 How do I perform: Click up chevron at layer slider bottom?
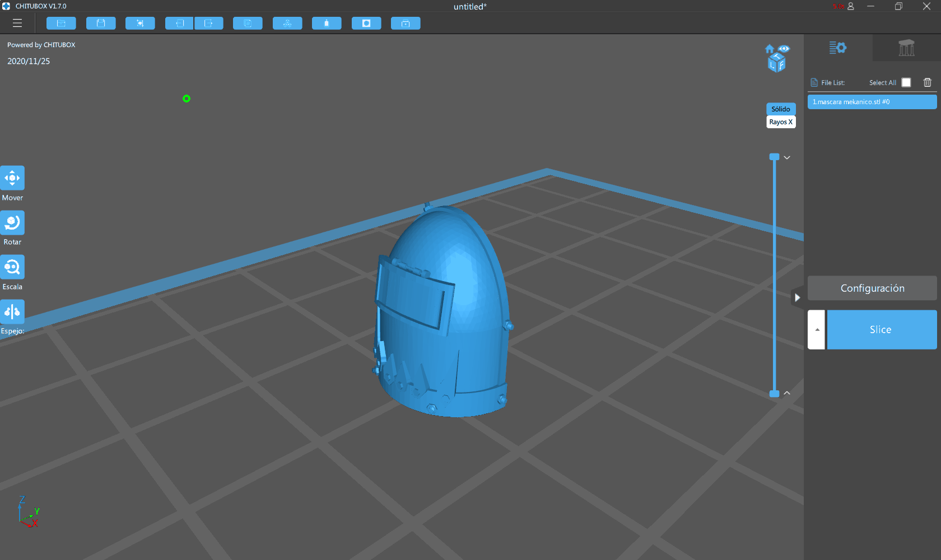[787, 393]
